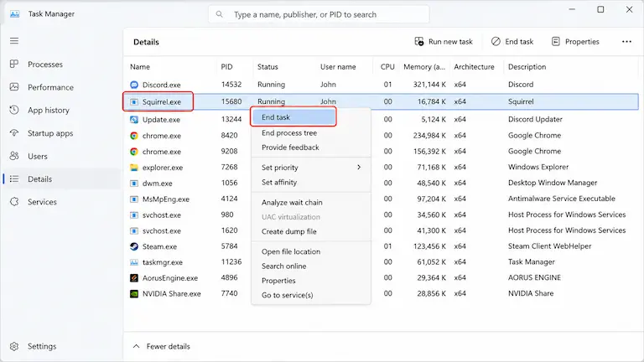Sort by the PID column header

[x=226, y=67]
